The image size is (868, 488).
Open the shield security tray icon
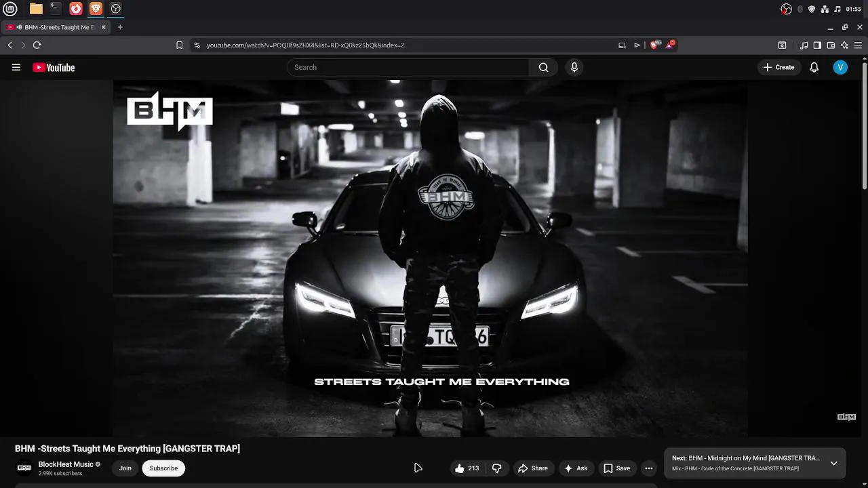click(x=812, y=9)
